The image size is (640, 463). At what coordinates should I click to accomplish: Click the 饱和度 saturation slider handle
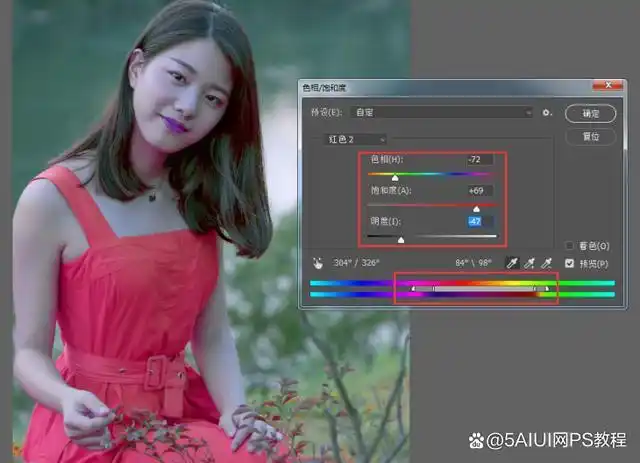click(x=476, y=208)
